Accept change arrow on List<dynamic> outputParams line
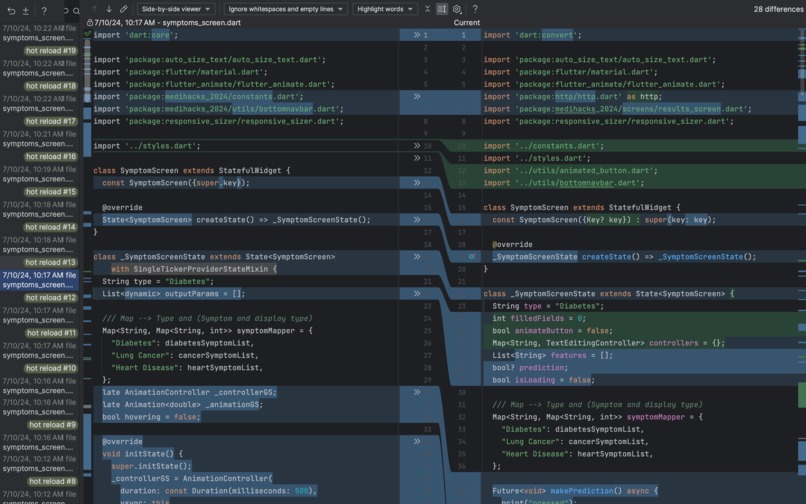 coord(417,294)
